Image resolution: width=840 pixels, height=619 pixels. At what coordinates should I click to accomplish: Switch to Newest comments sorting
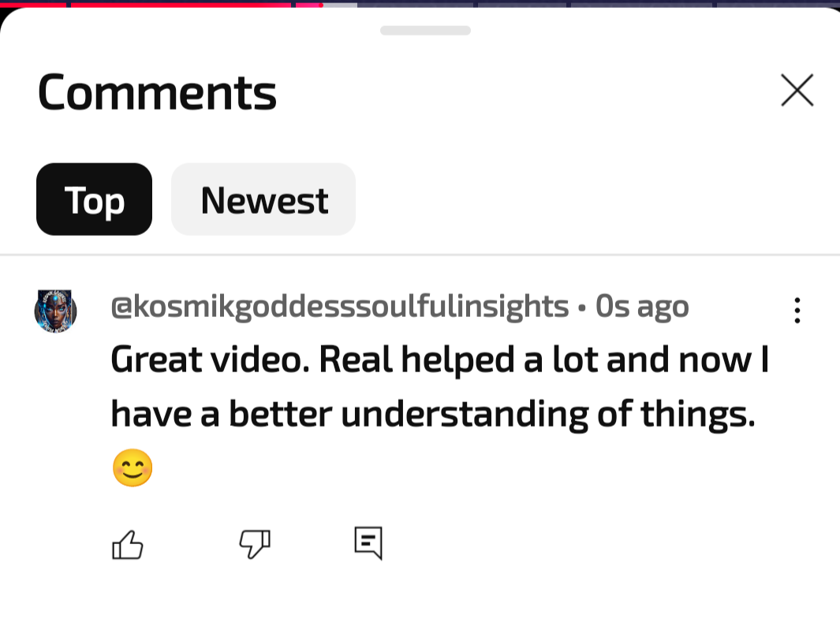tap(263, 199)
